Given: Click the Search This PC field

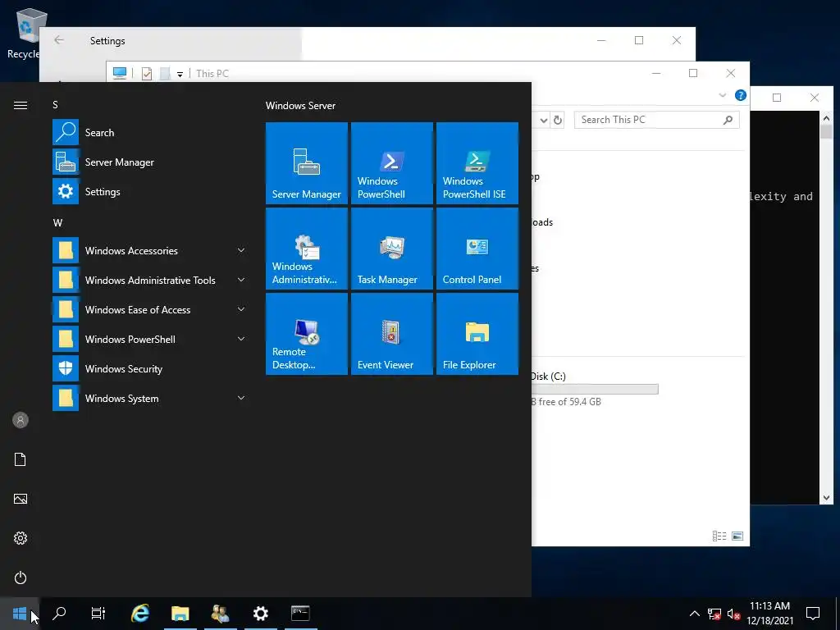Looking at the screenshot, I should pos(657,120).
